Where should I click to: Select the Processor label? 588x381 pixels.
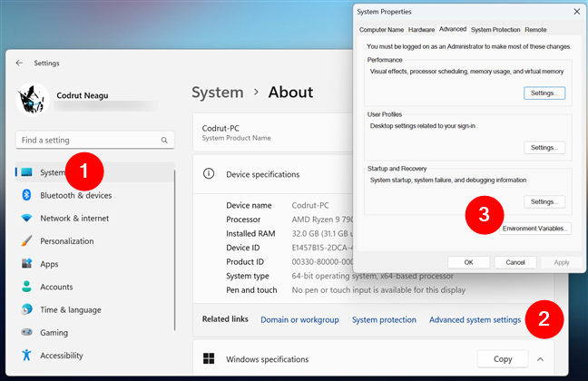(x=243, y=220)
